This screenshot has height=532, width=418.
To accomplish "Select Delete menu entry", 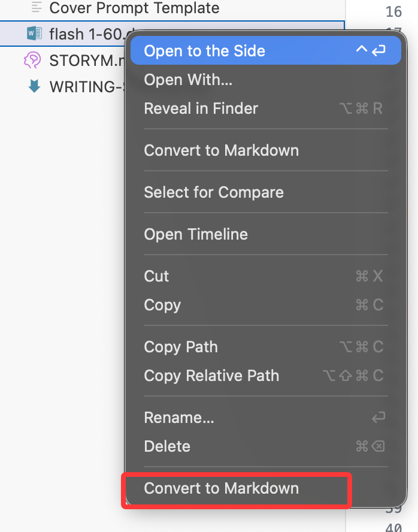I will point(266,446).
